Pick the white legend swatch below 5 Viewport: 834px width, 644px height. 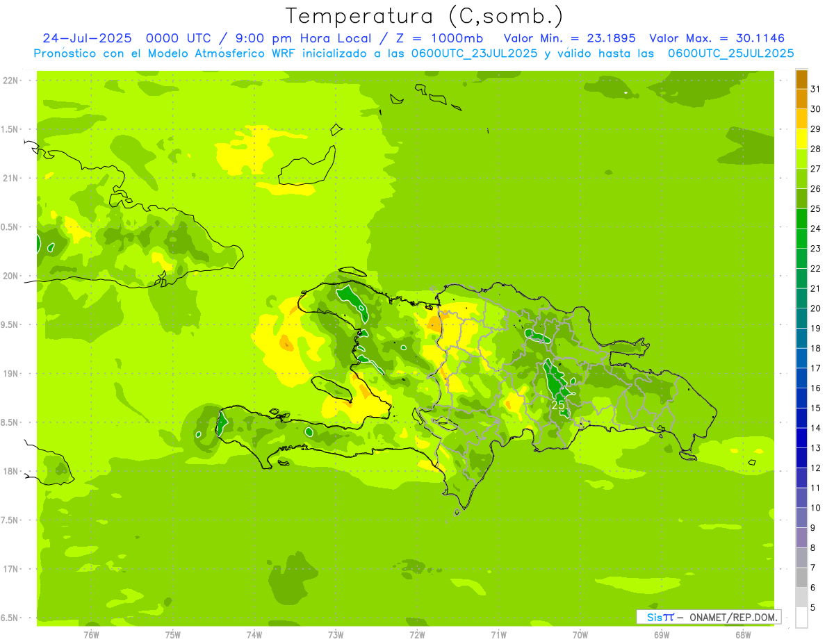(x=801, y=617)
